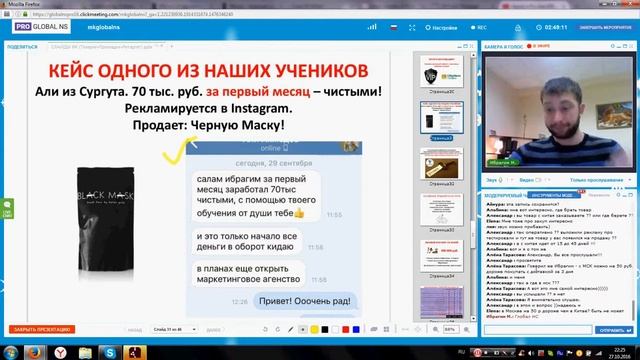Image resolution: width=640 pixels, height=360 pixels.
Task: Toggle the Видео camera control
Action: (530, 180)
